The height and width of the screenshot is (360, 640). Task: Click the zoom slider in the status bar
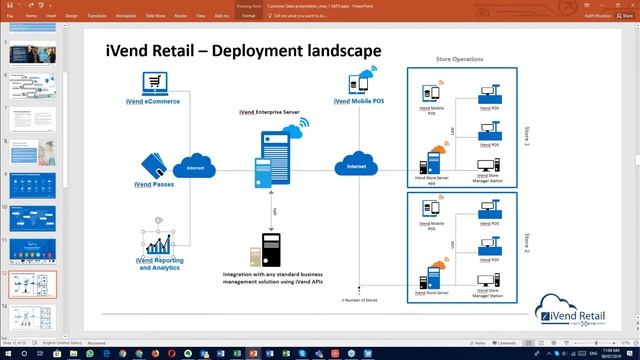pos(596,343)
